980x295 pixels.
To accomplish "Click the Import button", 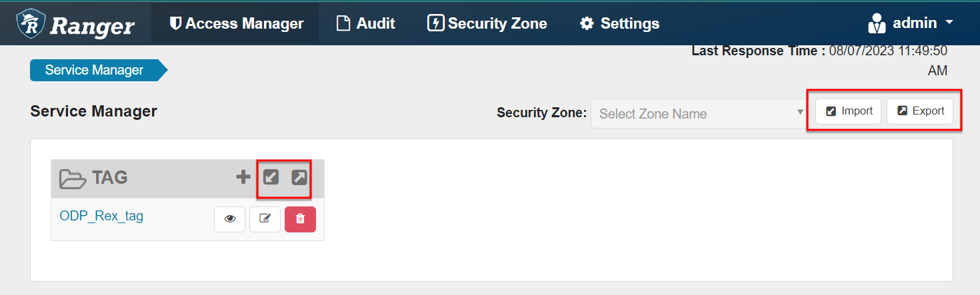I will coord(849,111).
